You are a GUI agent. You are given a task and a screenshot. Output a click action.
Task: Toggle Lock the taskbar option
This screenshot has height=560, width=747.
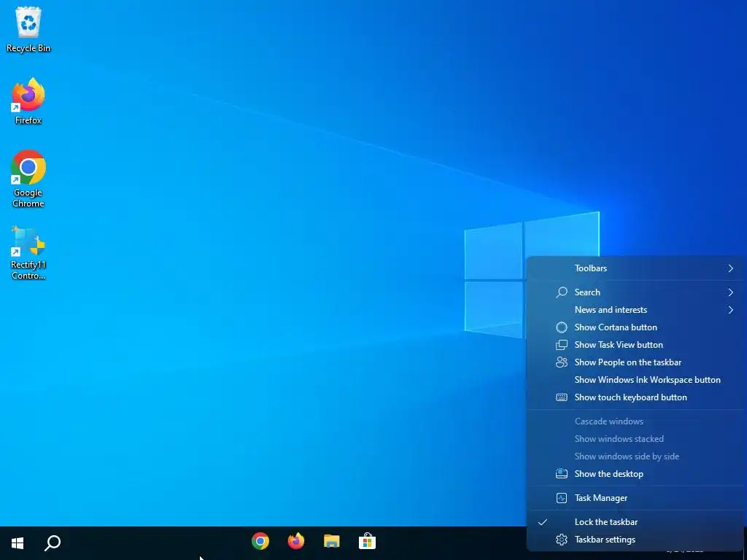[x=635, y=522]
